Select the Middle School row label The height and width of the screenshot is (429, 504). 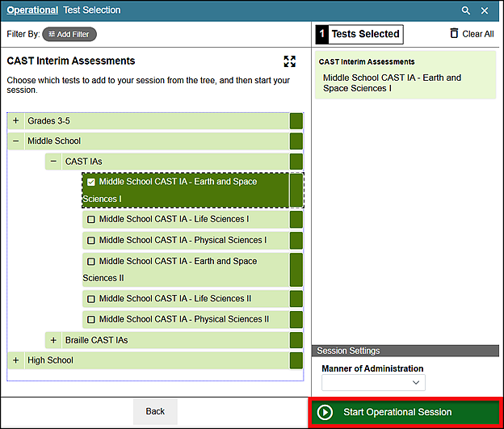click(x=54, y=141)
